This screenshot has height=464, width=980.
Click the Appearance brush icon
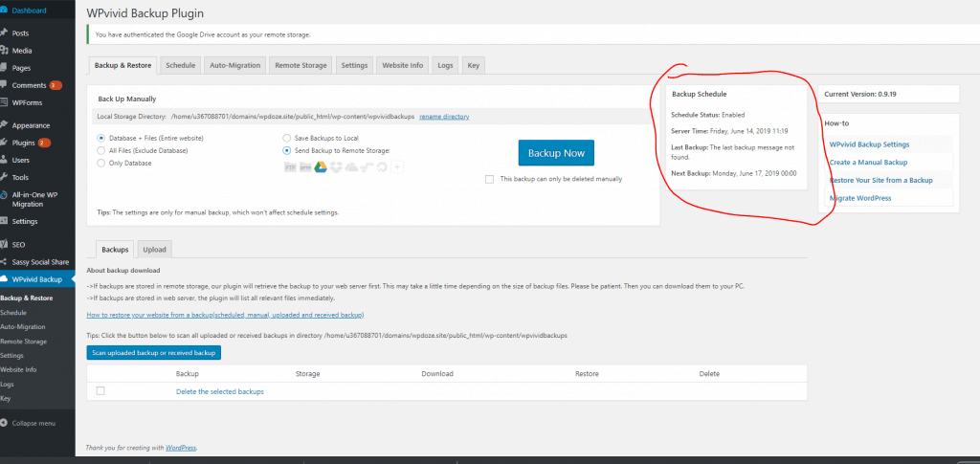[x=5, y=125]
